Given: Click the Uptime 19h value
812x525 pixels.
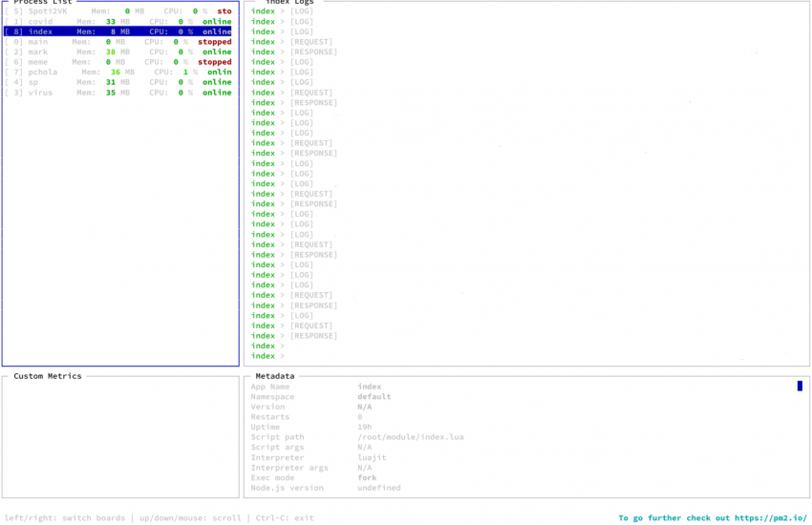Looking at the screenshot, I should tap(365, 427).
